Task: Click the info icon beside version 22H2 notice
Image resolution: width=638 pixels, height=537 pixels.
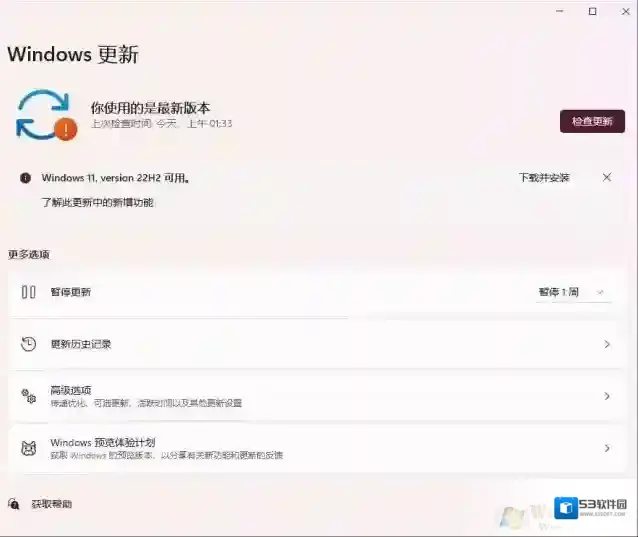Action: coord(25,178)
